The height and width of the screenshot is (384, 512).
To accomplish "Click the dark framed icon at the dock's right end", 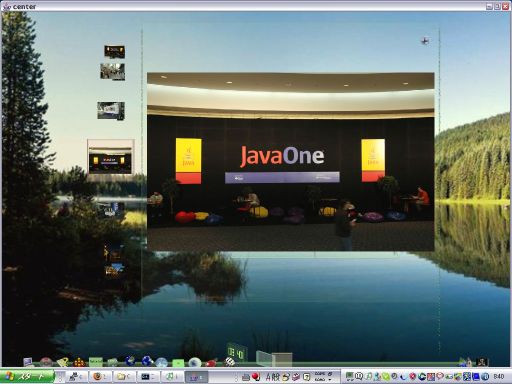I will coord(482,362).
